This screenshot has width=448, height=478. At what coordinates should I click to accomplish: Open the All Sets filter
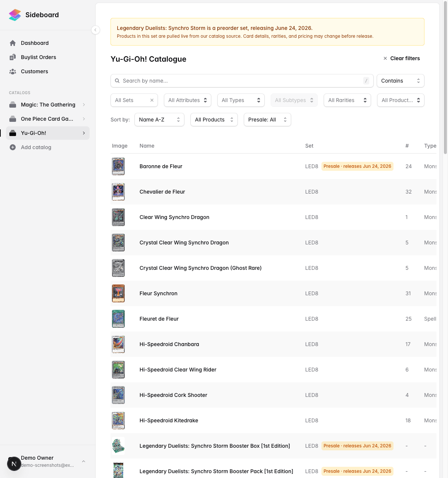[x=134, y=100]
